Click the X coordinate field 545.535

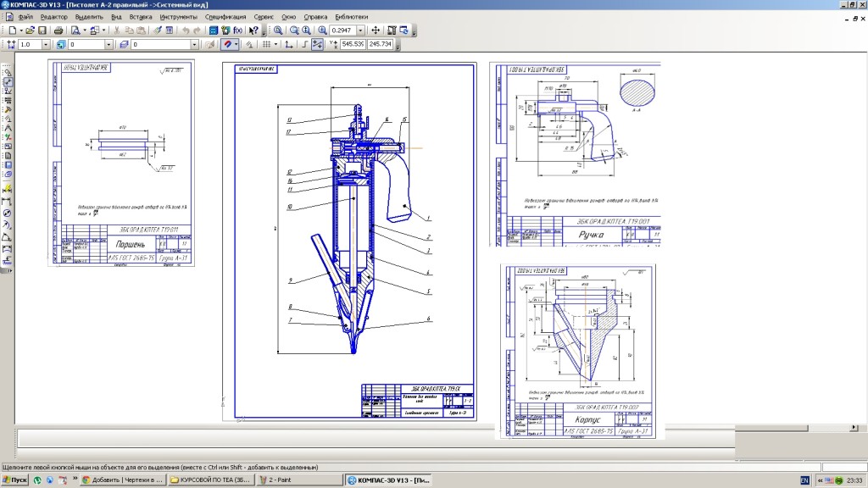click(353, 44)
